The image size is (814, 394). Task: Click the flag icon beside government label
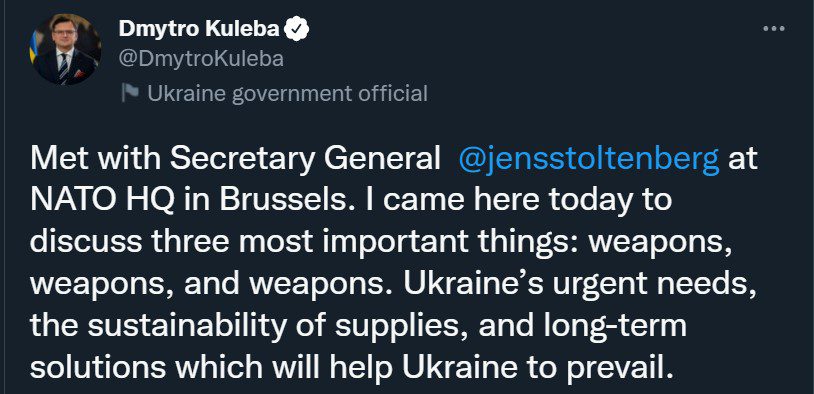(x=130, y=93)
